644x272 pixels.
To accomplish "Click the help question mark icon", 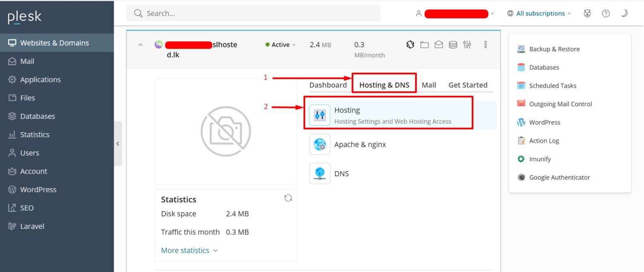I will pos(605,13).
